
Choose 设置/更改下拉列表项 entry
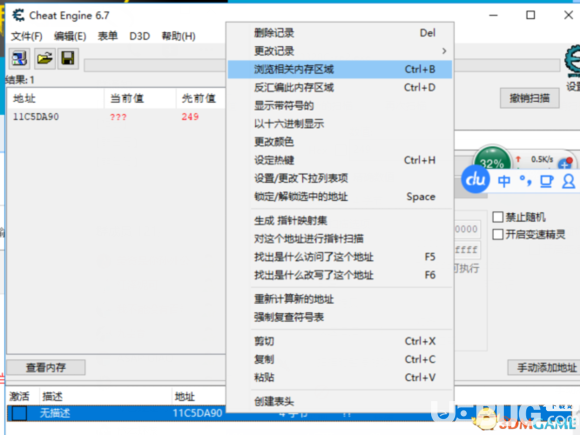click(x=340, y=178)
